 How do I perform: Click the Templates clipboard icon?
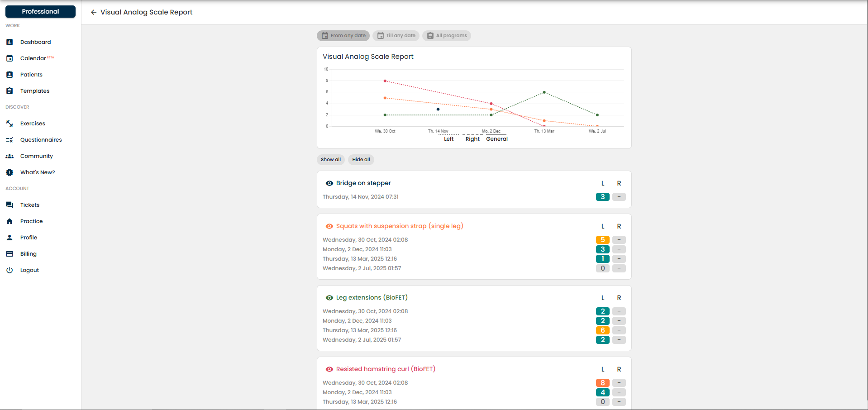(10, 91)
